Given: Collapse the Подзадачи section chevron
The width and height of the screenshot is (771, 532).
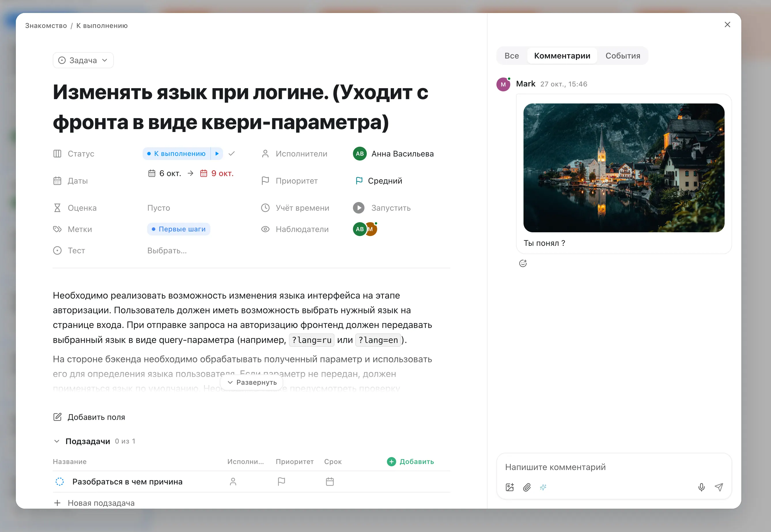Looking at the screenshot, I should [x=57, y=441].
